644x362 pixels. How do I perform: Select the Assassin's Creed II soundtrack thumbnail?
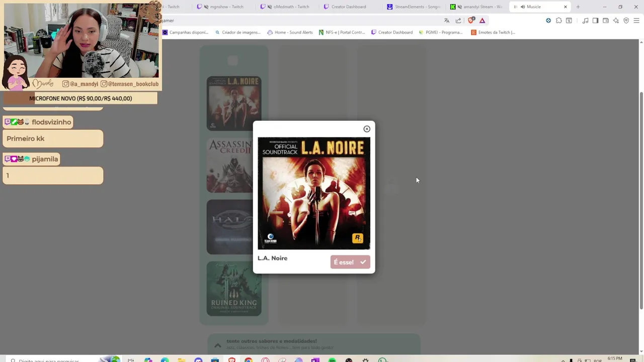click(229, 165)
